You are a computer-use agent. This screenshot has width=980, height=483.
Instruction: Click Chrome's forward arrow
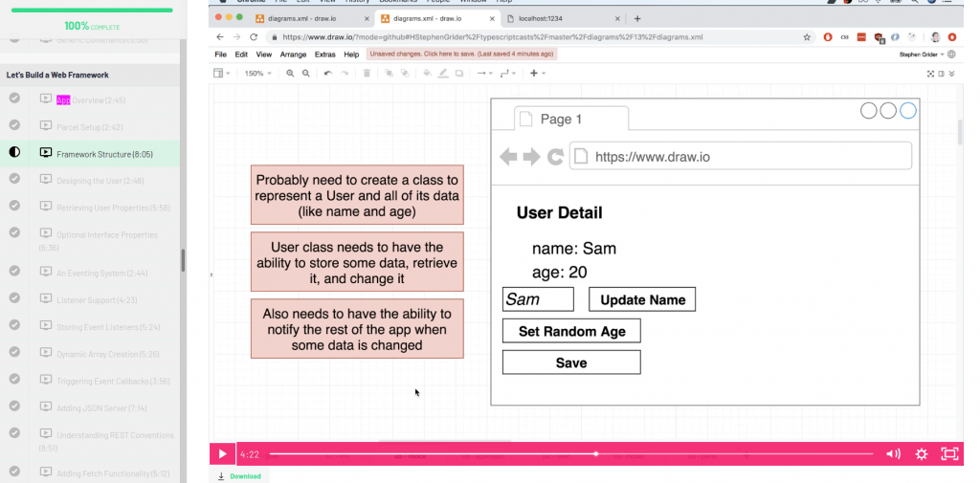(x=237, y=37)
